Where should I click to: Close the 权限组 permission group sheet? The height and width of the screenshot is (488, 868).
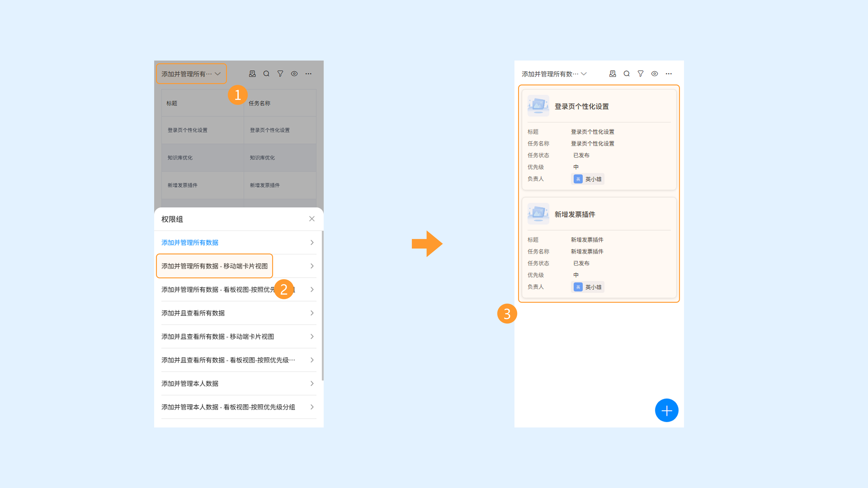coord(312,219)
